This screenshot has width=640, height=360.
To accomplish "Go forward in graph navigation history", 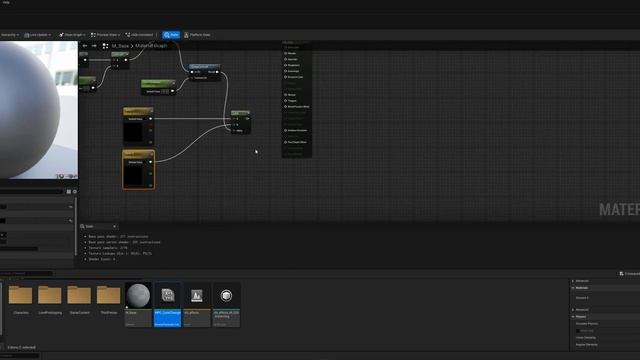I will [94, 46].
